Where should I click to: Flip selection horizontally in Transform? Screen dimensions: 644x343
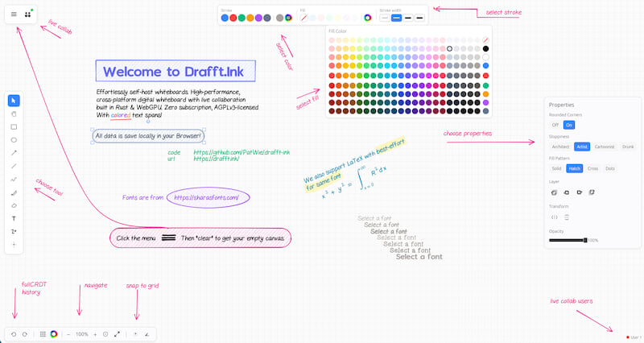tap(554, 217)
